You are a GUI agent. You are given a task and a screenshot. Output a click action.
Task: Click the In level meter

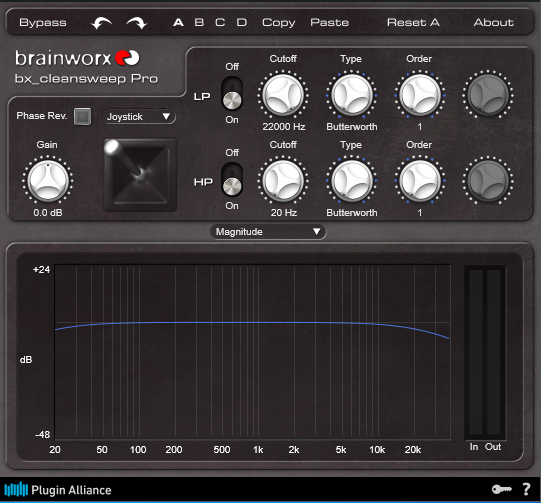(x=475, y=352)
